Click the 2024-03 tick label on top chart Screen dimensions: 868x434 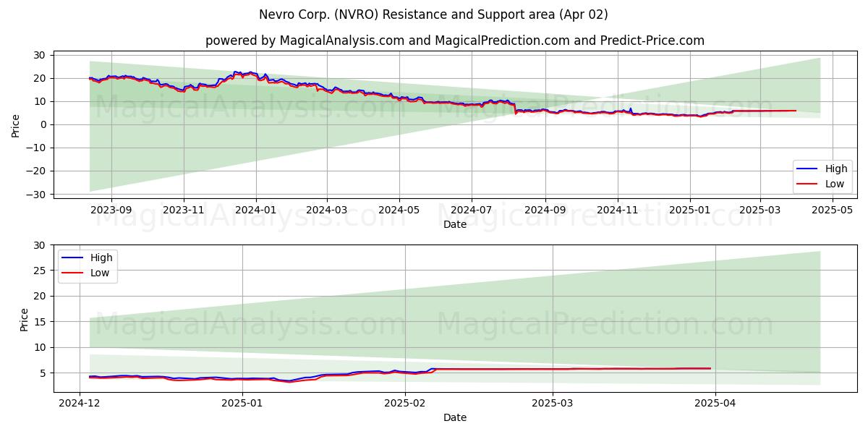point(327,210)
